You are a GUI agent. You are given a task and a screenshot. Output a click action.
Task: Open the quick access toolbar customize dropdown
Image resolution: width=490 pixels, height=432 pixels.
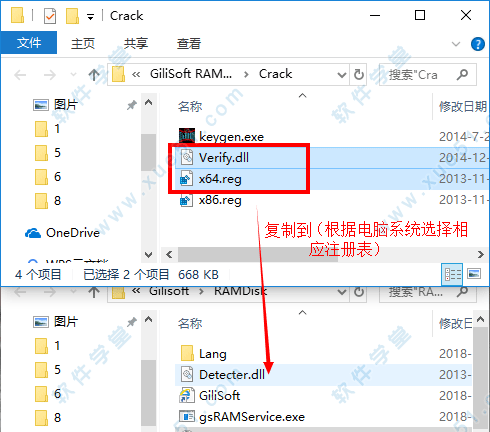(x=90, y=16)
